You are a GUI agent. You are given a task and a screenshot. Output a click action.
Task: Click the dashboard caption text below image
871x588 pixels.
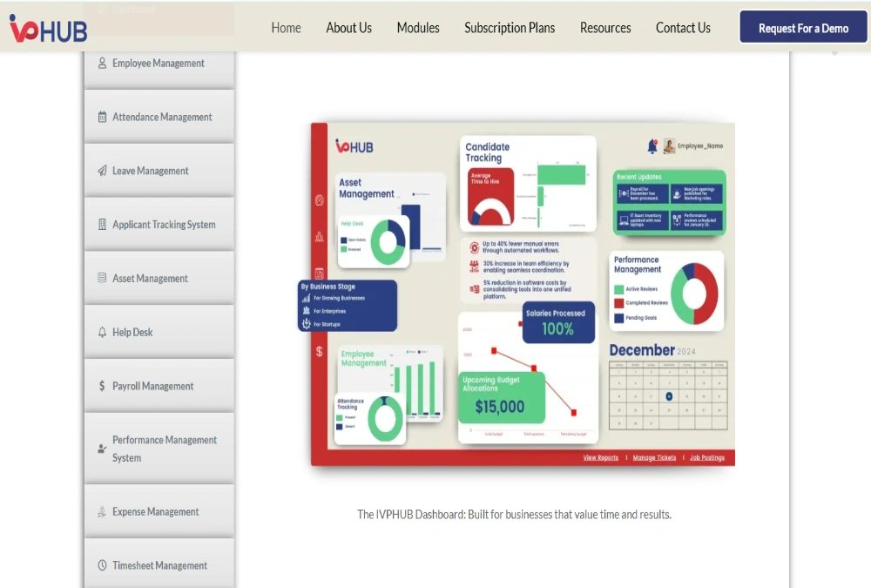click(x=514, y=515)
